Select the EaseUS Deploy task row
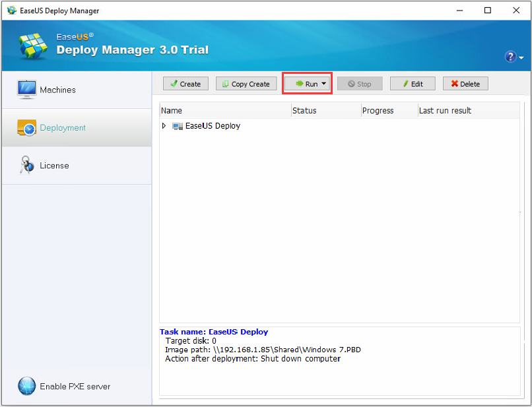 [x=339, y=126]
